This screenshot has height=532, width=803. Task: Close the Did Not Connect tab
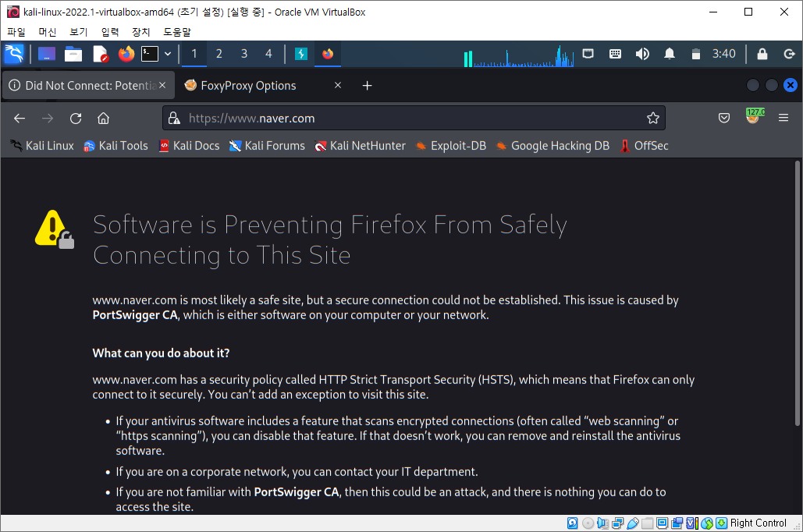(x=162, y=85)
